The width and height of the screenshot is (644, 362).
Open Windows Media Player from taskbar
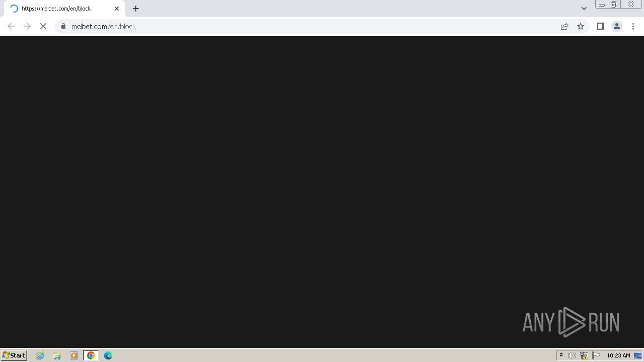(x=74, y=355)
